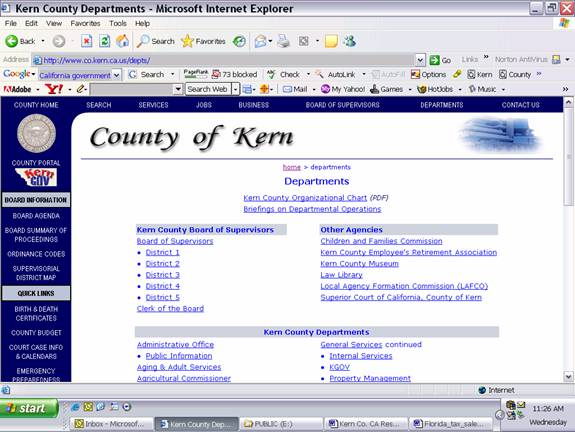The image size is (575, 432).
Task: Click the Windows start button
Action: (29, 408)
